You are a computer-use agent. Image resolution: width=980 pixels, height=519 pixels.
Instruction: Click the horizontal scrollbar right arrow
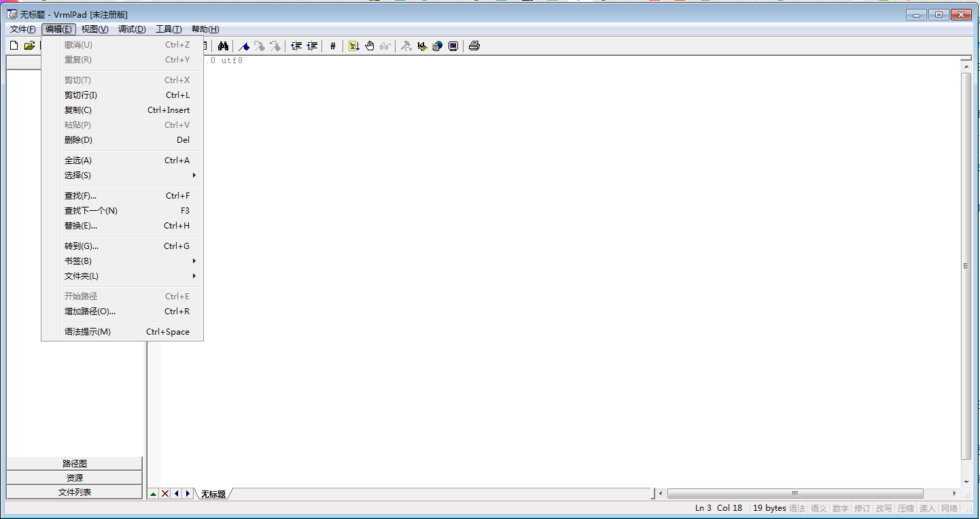pyautogui.click(x=954, y=493)
